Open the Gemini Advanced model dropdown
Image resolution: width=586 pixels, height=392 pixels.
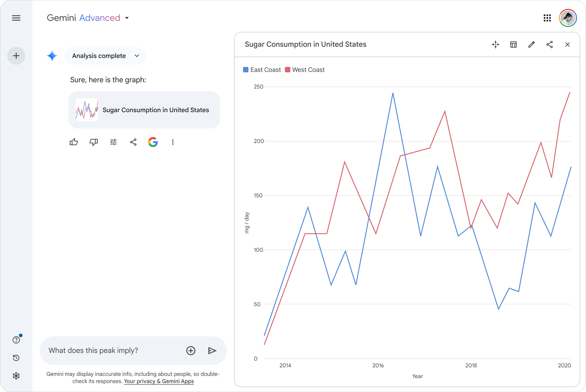pos(88,18)
